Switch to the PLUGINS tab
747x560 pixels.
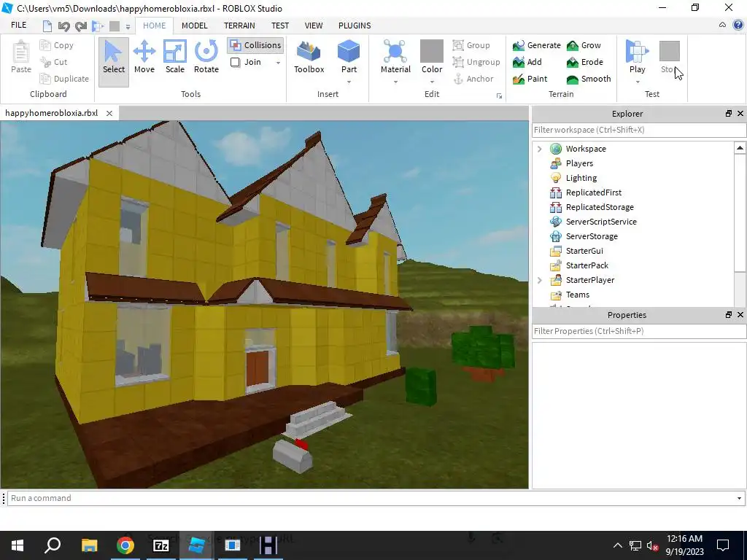pos(355,26)
